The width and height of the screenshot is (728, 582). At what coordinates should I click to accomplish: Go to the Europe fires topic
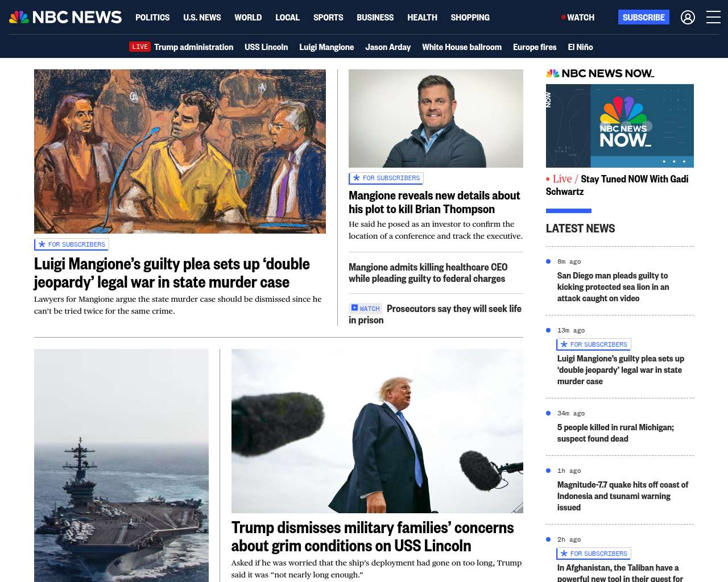coord(535,47)
